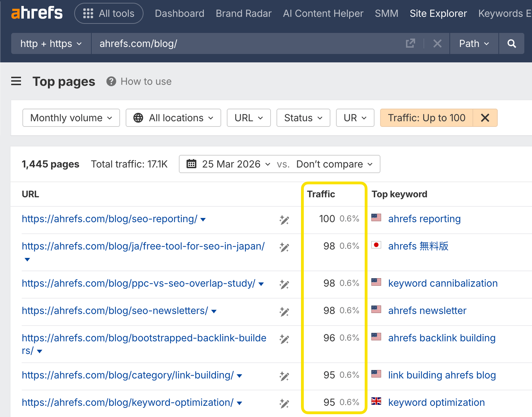Click the search magnifier icon
This screenshot has width=532, height=417.
point(511,43)
